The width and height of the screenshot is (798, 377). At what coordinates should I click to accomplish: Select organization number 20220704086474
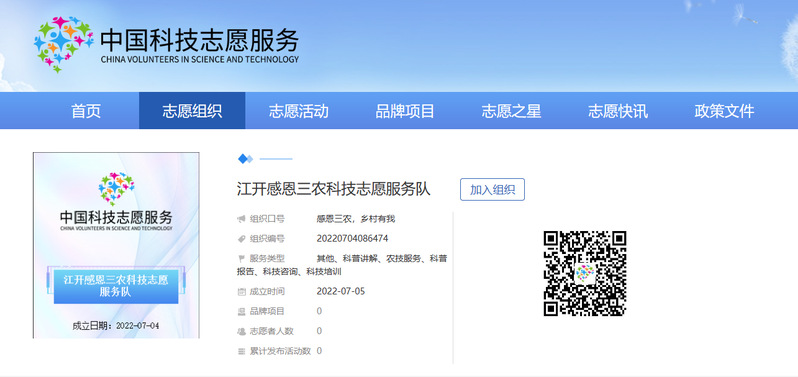click(x=352, y=239)
